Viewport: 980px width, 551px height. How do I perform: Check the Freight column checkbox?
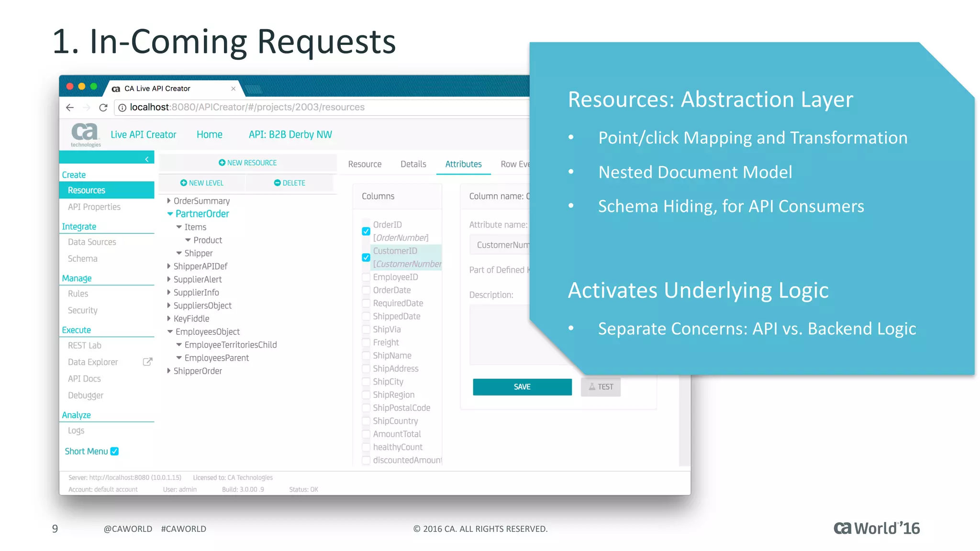point(366,342)
